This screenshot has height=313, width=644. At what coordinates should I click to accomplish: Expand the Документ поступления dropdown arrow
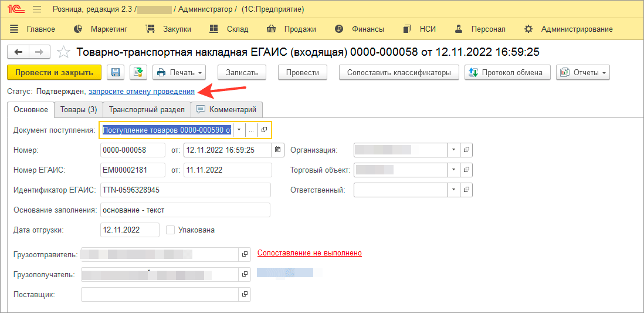coord(239,130)
